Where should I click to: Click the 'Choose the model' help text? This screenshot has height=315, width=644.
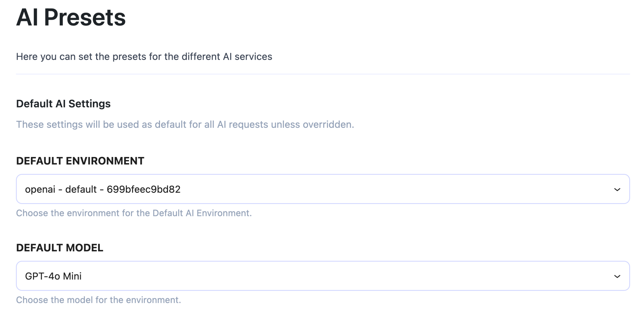coord(98,300)
